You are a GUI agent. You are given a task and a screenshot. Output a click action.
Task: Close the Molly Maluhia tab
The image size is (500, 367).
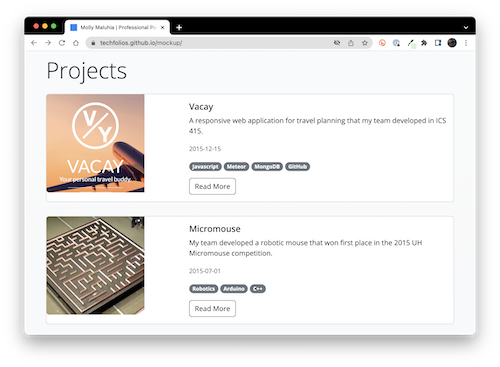pos(163,27)
